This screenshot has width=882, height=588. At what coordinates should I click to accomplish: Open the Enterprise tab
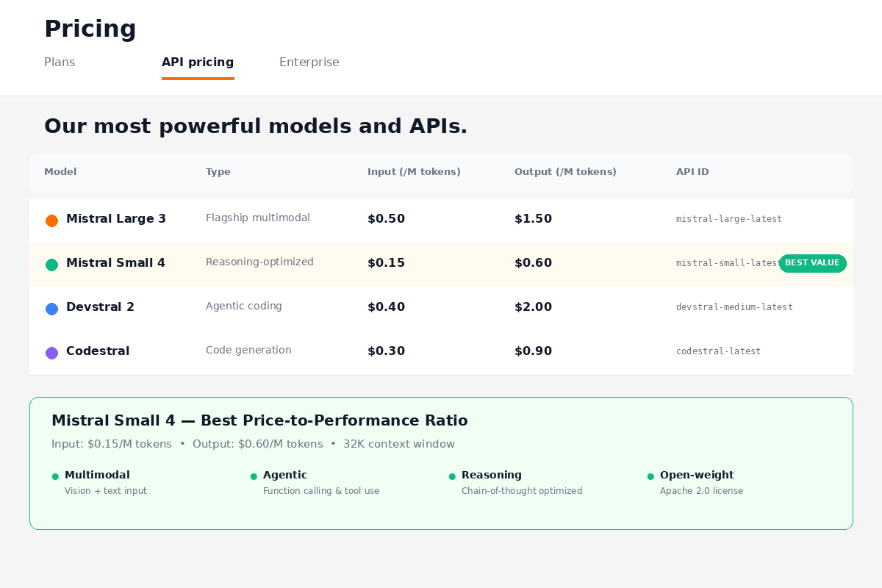coord(309,62)
